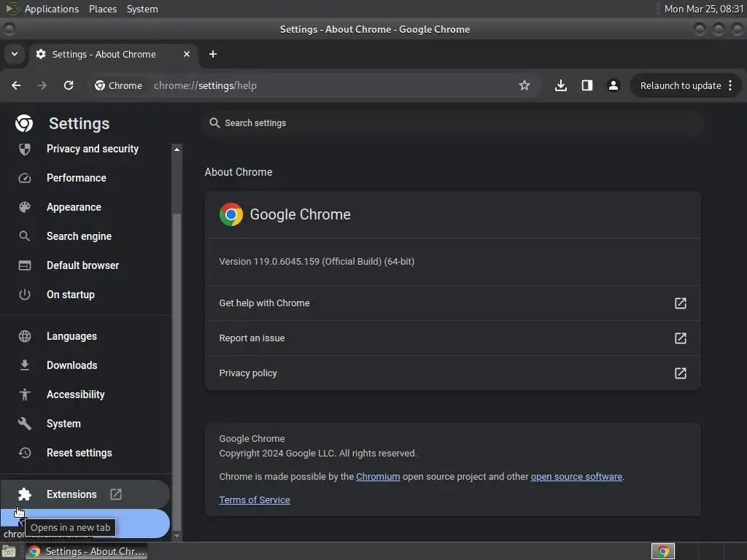Viewport: 747px width, 560px height.
Task: Close the Settings - About Chrome tab
Action: point(187,54)
